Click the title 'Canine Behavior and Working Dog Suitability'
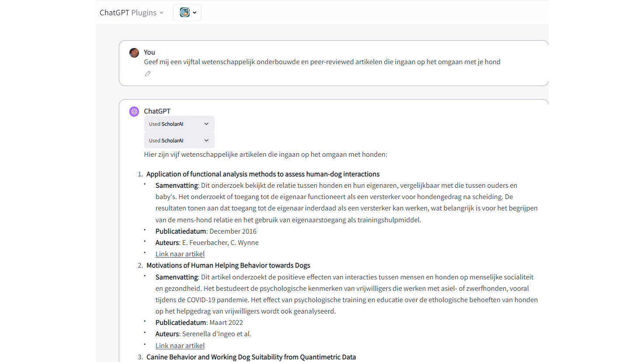The image size is (644, 362). pos(251,357)
